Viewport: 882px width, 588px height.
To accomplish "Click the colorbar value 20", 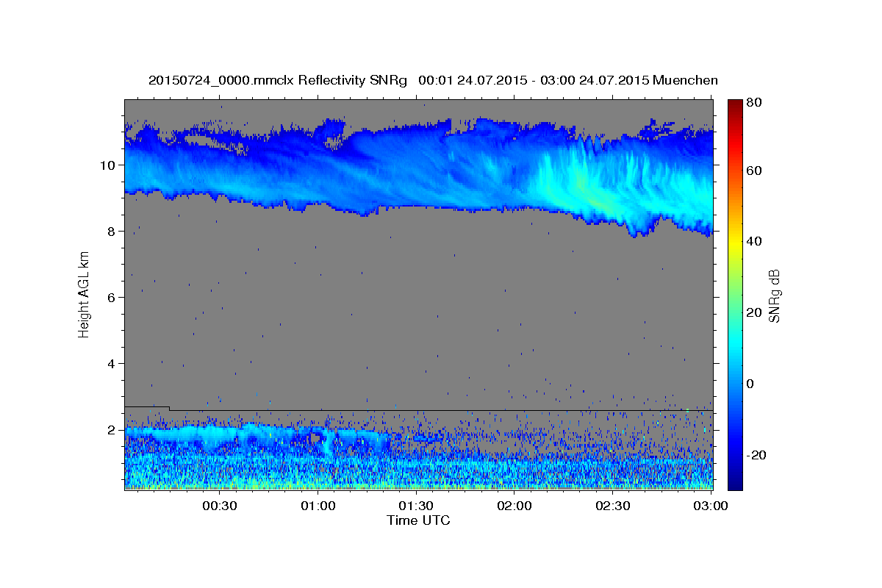I will point(756,312).
